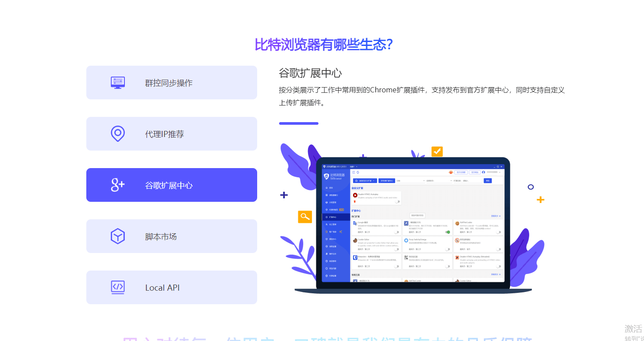
Task: Click 查看更多 link beside 热门扩展
Action: click(495, 216)
